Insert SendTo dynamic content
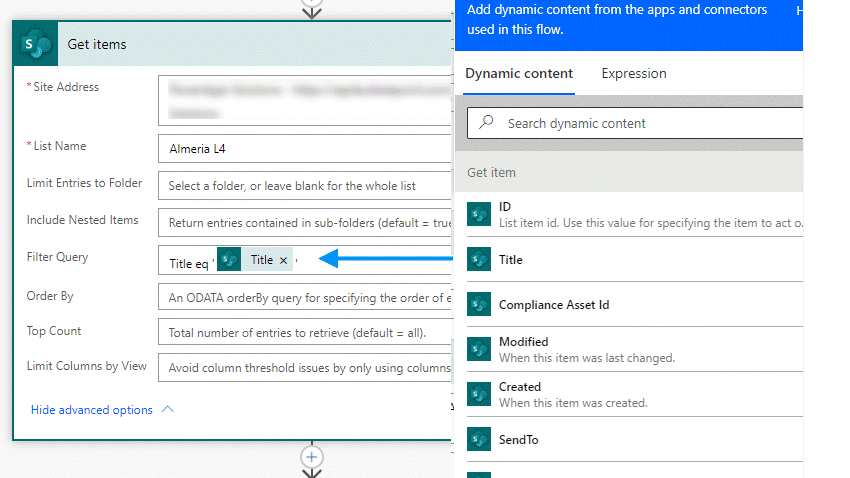The height and width of the screenshot is (478, 850). [635, 439]
